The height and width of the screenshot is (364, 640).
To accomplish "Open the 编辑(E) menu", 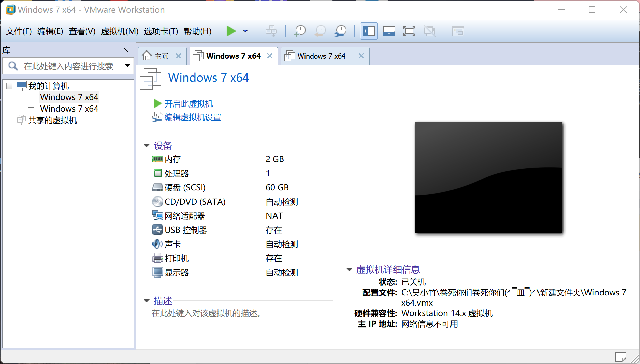I will click(50, 31).
